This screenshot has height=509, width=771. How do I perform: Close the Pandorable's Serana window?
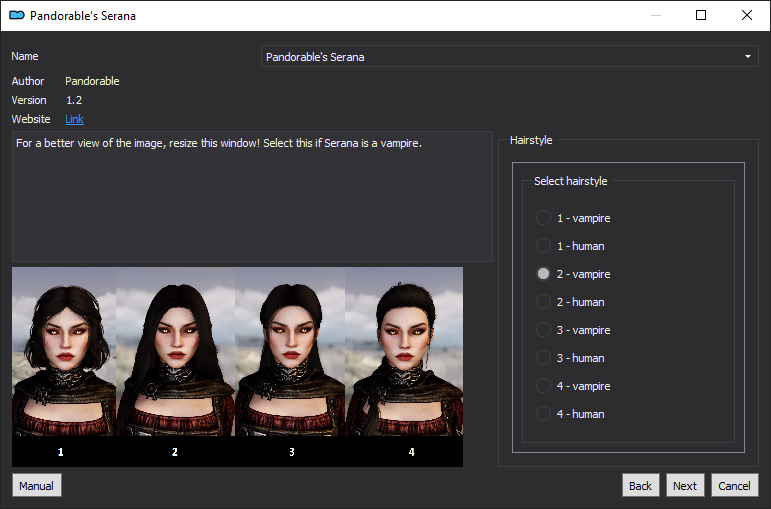pos(747,15)
